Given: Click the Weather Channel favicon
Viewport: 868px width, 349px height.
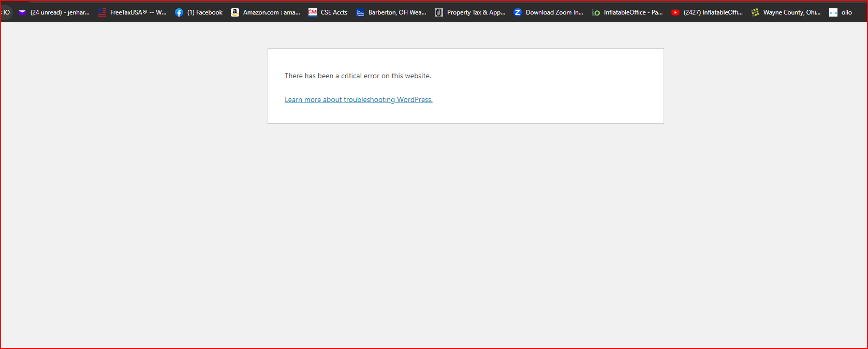Looking at the screenshot, I should [360, 12].
